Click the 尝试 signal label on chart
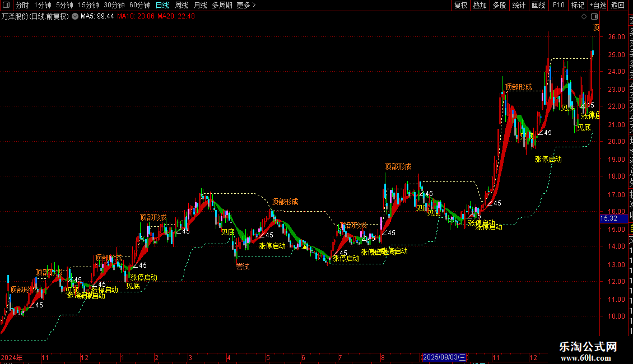This screenshot has height=364, width=633. tap(243, 267)
